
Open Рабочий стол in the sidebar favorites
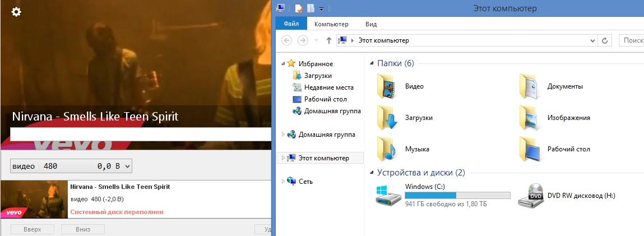pyautogui.click(x=325, y=99)
